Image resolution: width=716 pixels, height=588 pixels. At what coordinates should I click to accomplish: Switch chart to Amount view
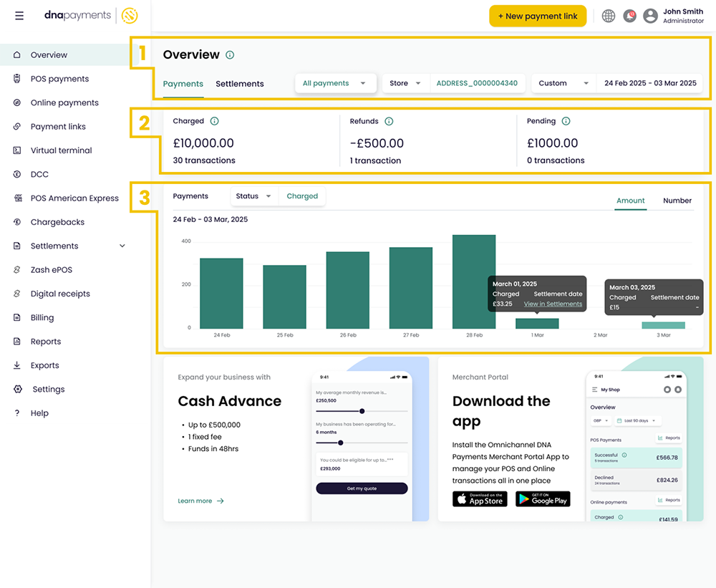point(631,201)
